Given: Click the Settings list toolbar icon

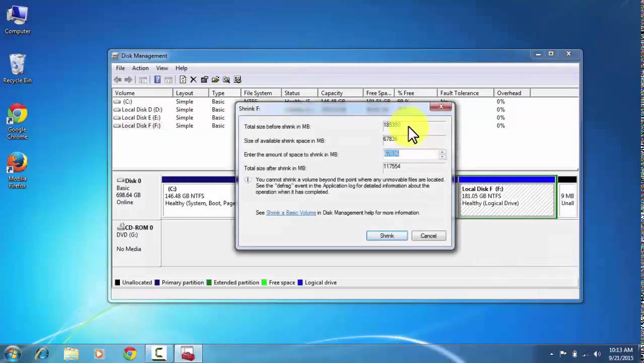Looking at the screenshot, I should pyautogui.click(x=237, y=80).
